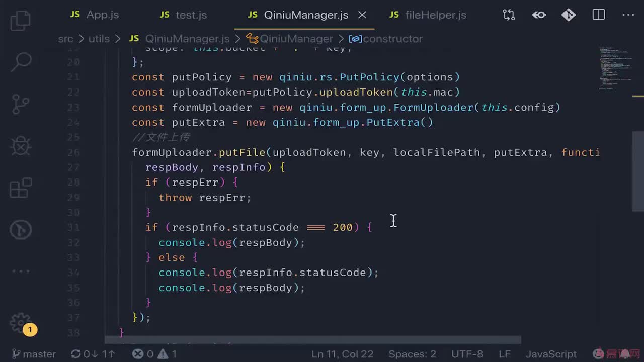Open the Search view in the activity bar
The height and width of the screenshot is (362, 644).
pyautogui.click(x=21, y=62)
